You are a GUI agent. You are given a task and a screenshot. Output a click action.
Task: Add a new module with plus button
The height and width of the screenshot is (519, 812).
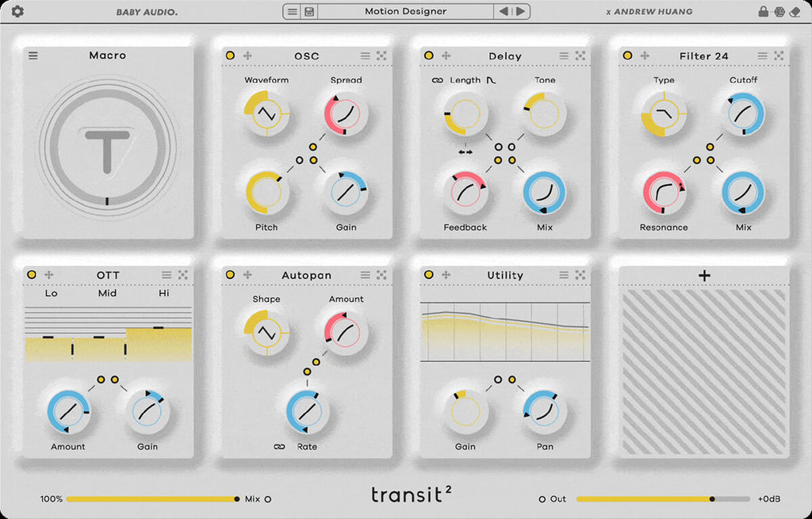point(704,276)
